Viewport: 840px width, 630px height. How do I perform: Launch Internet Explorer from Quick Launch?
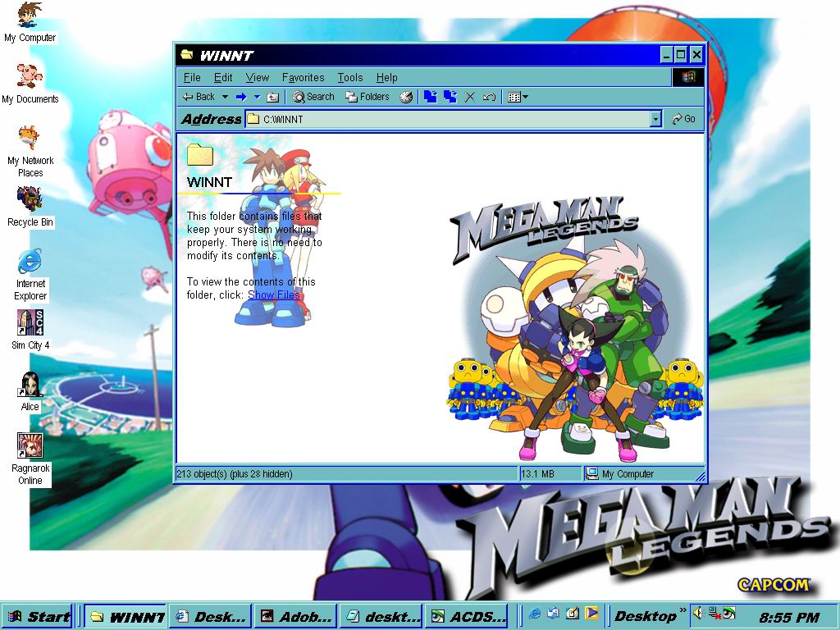[535, 614]
